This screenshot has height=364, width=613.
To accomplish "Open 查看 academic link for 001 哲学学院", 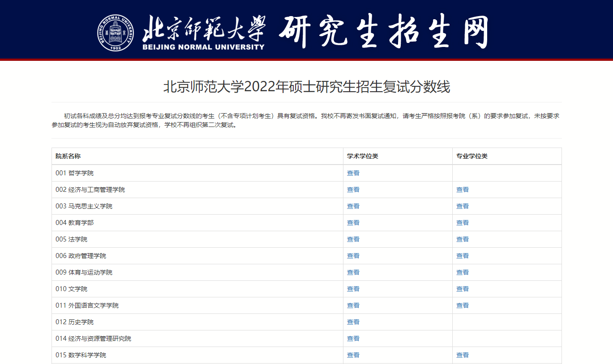I will tap(353, 173).
